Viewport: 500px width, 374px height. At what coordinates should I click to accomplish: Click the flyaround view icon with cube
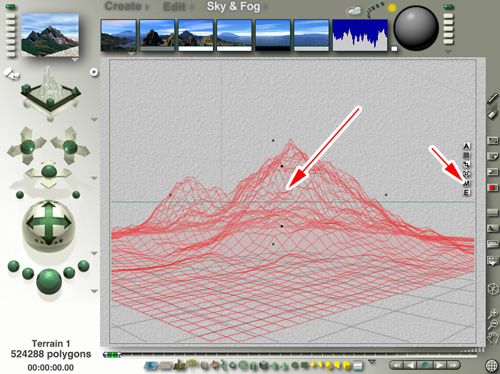[x=493, y=289]
